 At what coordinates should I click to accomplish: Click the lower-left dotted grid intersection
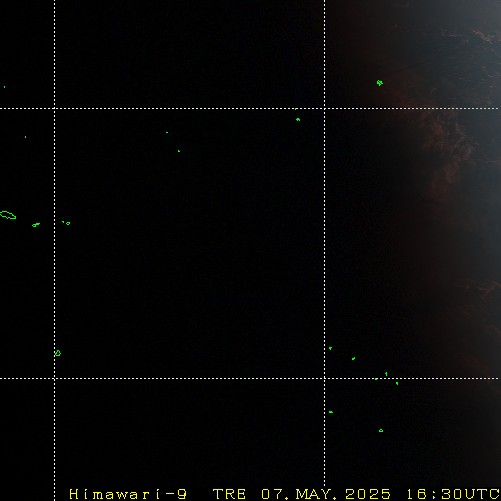[x=55, y=378]
